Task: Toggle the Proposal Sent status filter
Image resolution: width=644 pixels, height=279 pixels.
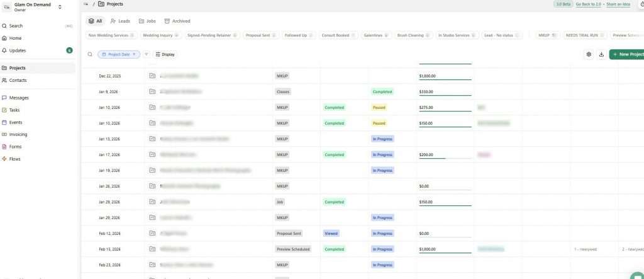Action: 260,35
